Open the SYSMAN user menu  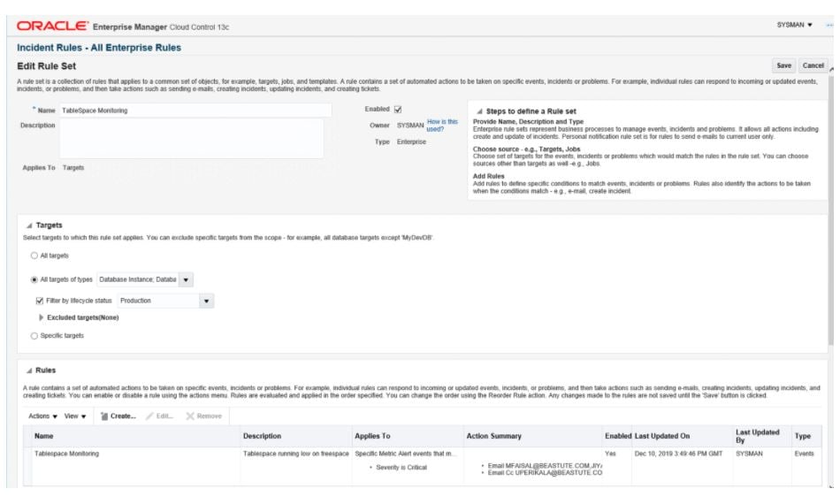pyautogui.click(x=795, y=25)
